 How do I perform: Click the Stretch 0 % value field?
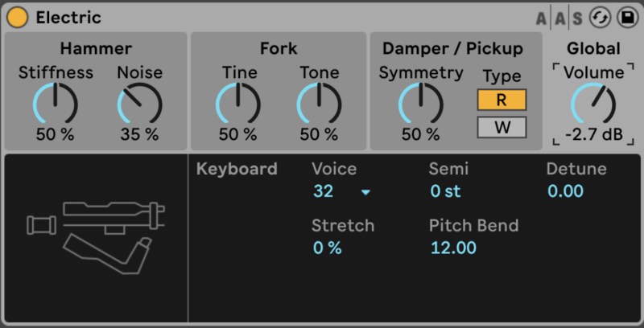click(328, 248)
